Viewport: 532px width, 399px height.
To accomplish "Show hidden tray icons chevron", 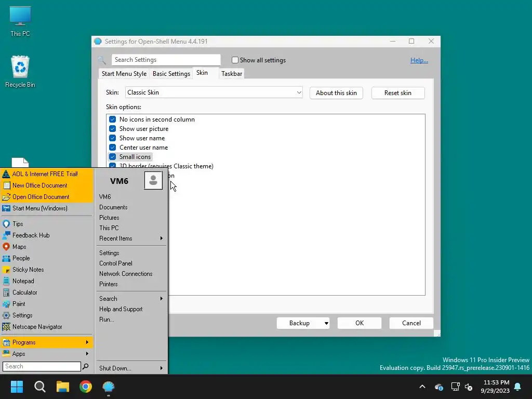I will coord(422,387).
